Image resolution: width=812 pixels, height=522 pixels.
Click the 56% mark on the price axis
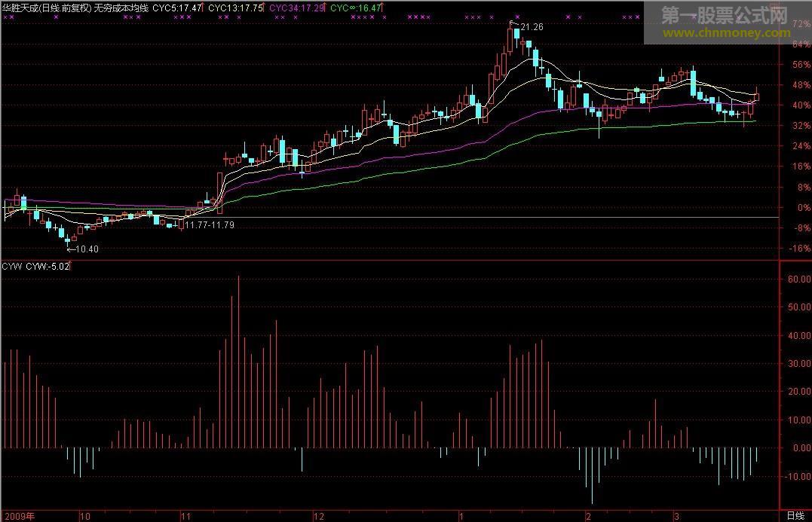(801, 65)
